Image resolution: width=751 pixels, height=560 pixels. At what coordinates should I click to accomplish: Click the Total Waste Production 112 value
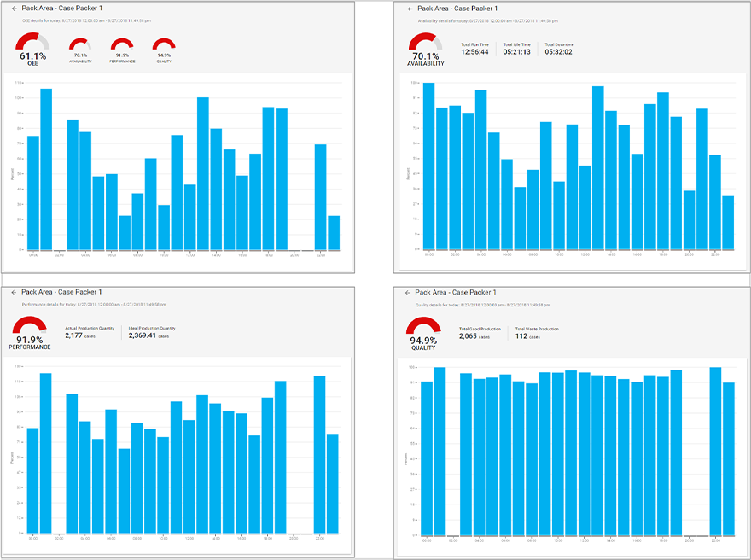pyautogui.click(x=521, y=336)
